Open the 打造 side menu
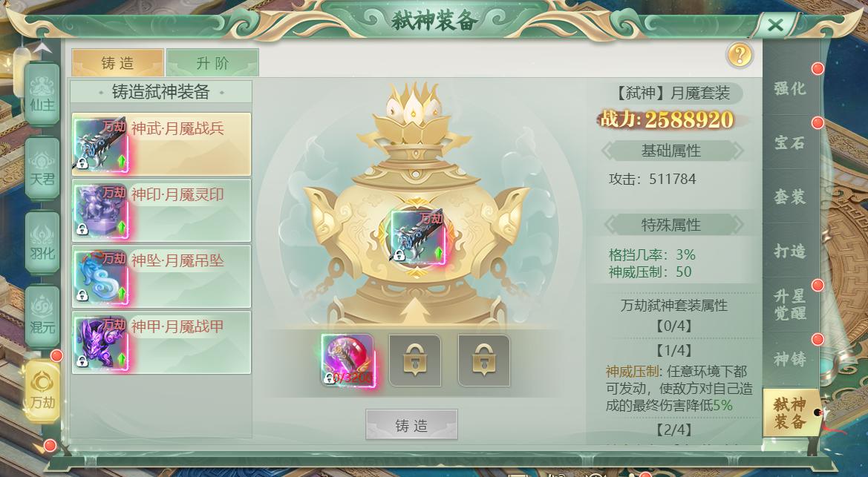Screen dimensions: 868x477 click(x=790, y=251)
